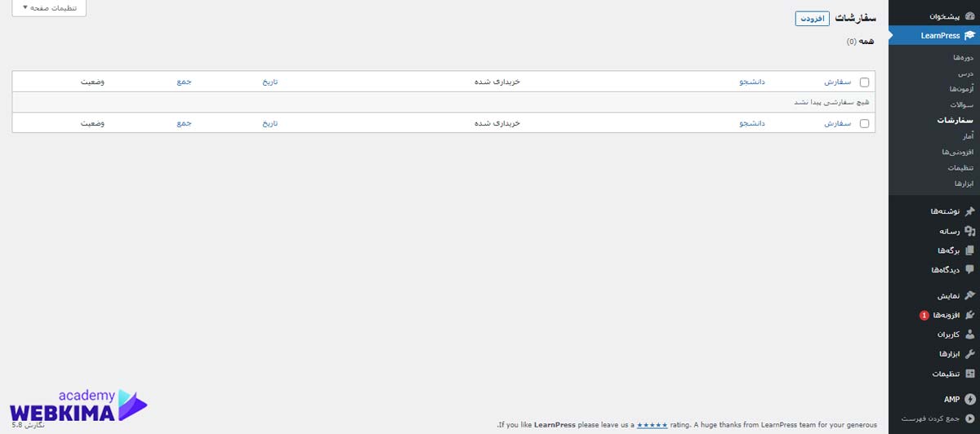The image size is (980, 434).
Task: Open آمار under LearnPress
Action: tap(968, 136)
